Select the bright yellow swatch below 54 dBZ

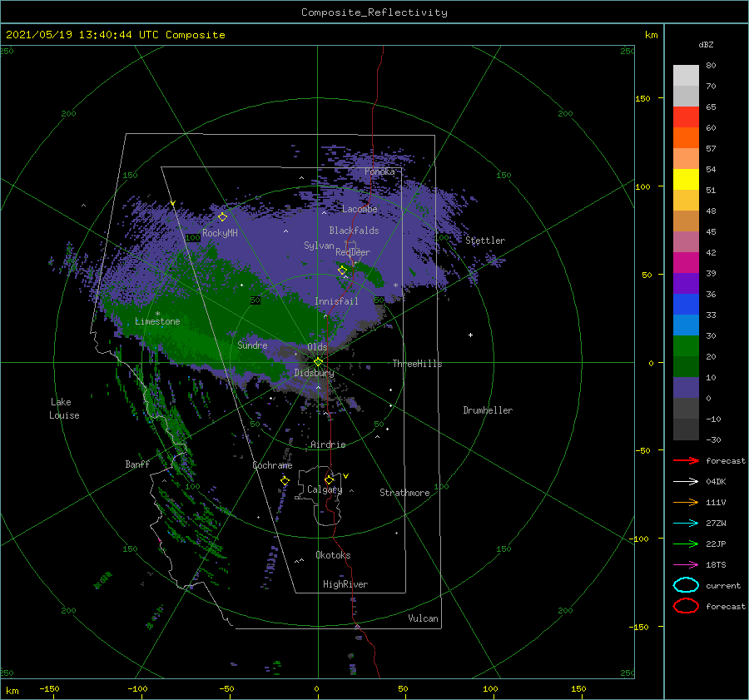(x=686, y=179)
